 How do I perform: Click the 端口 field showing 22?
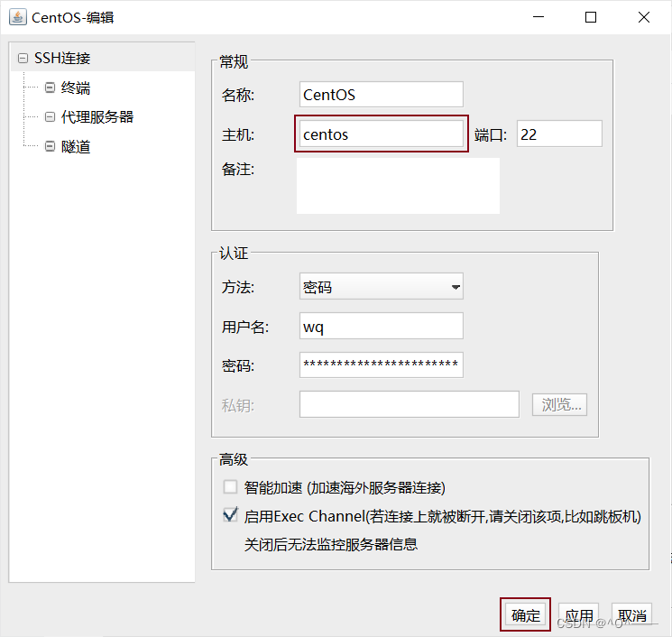(559, 134)
